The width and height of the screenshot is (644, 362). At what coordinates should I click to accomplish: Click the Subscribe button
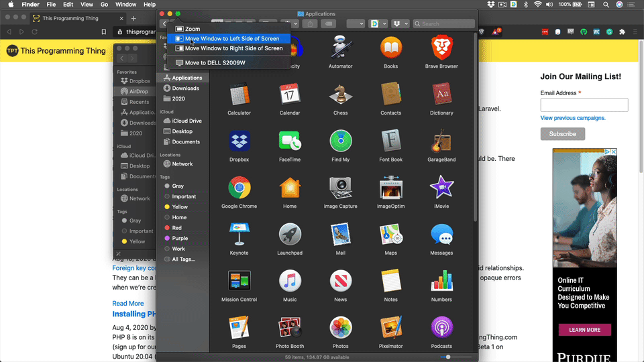point(562,133)
